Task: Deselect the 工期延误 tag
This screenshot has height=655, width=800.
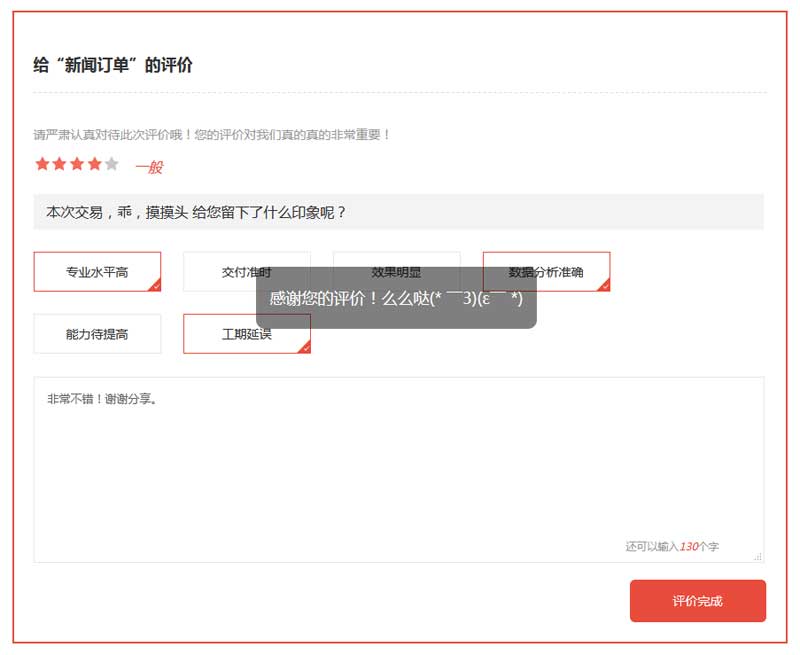Action: (247, 334)
